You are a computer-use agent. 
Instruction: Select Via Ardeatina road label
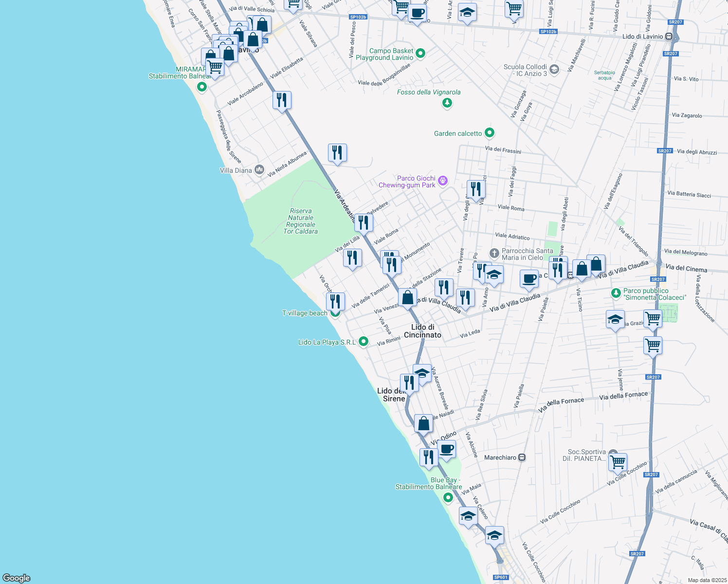click(x=345, y=206)
